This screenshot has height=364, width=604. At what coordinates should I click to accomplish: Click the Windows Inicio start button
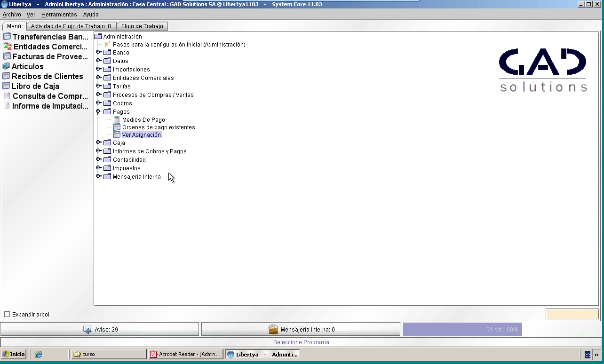(14, 354)
